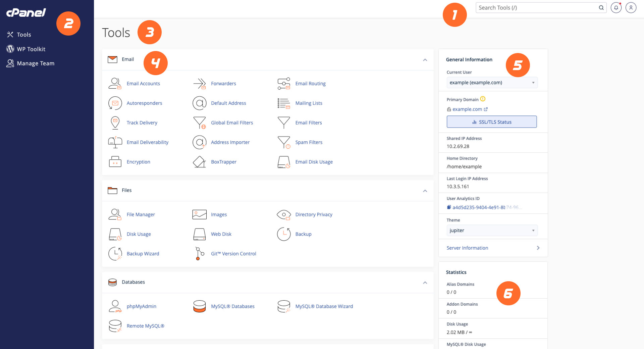644x349 pixels.
Task: Check the SSL/TLS Status
Action: pyautogui.click(x=491, y=121)
